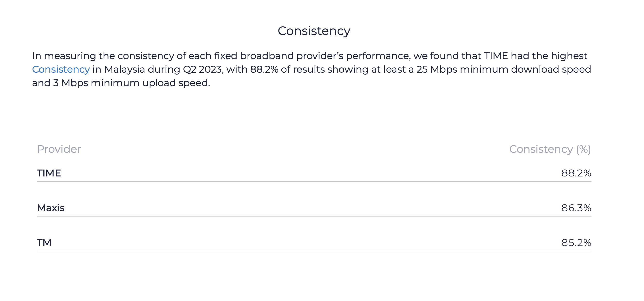
Task: Click the Provider column header
Action: [59, 149]
